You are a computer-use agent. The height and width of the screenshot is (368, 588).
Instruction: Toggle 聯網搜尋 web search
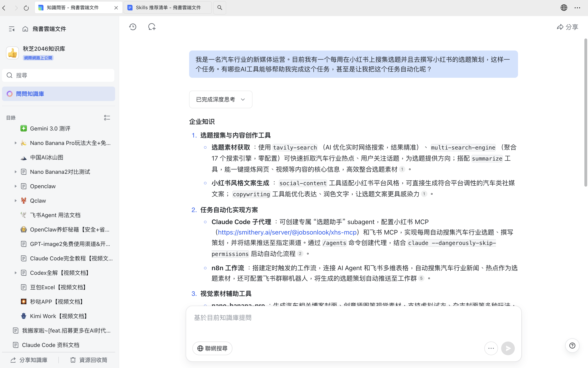[212, 348]
